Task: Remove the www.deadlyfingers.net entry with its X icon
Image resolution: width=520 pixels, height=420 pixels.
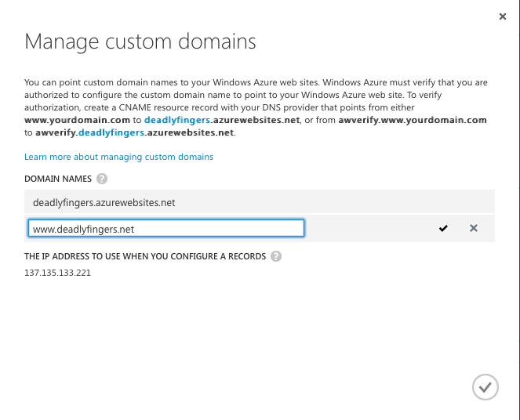Action: (x=474, y=228)
